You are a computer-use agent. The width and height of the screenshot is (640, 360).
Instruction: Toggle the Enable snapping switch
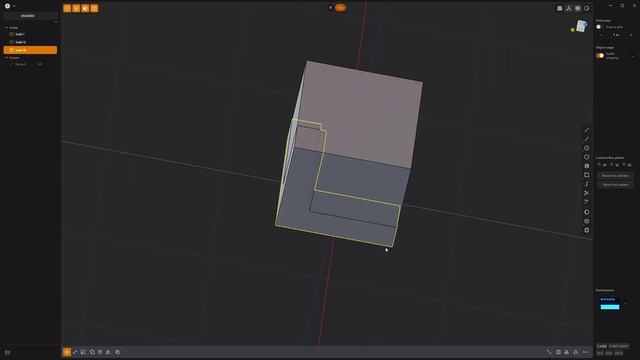[600, 56]
